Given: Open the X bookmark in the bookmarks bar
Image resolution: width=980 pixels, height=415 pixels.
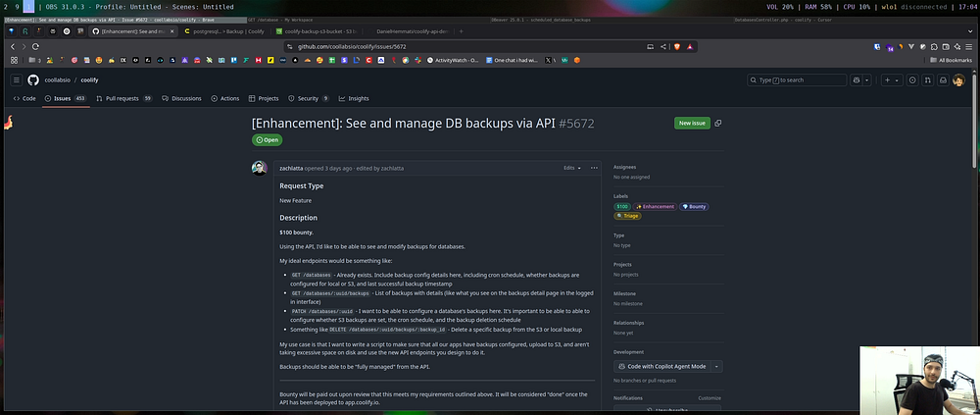Looking at the screenshot, I should point(548,60).
